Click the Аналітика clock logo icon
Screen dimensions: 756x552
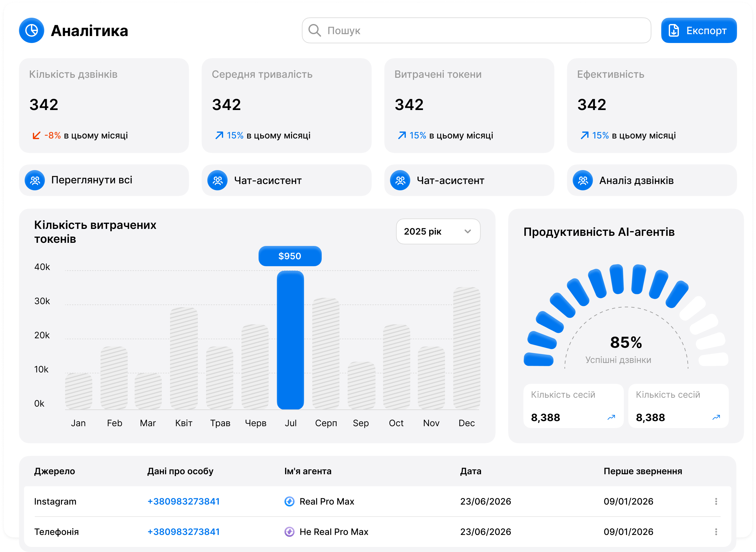point(31,31)
